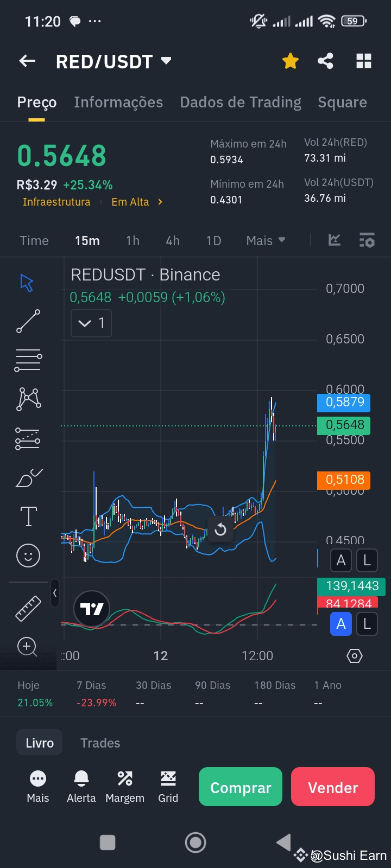Switch to the Preço tab
The image size is (391, 868).
(37, 102)
